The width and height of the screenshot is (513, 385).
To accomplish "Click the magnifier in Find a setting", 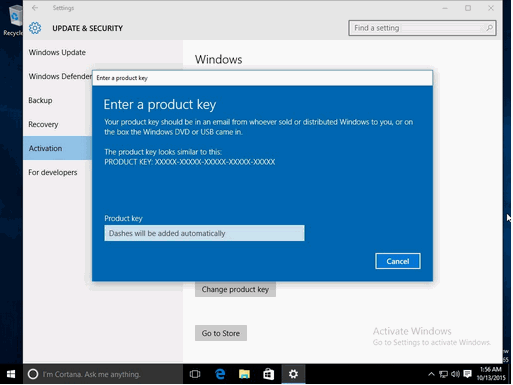I will 489,28.
